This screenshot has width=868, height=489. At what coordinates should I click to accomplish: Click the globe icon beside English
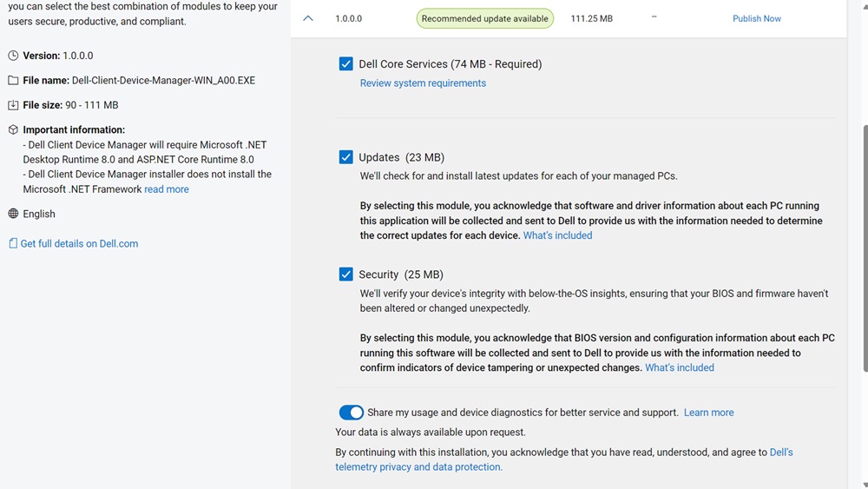click(x=13, y=214)
